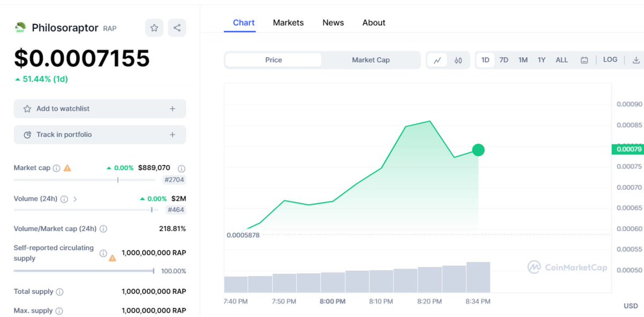This screenshot has width=644, height=317.
Task: Click the market cap rank slider bar
Action: point(85,180)
